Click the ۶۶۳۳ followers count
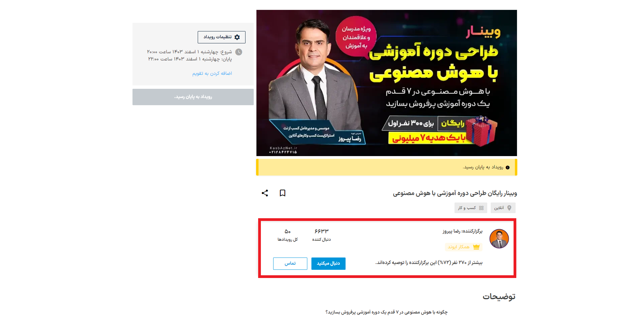Image resolution: width=644 pixels, height=320 pixels. [321, 232]
